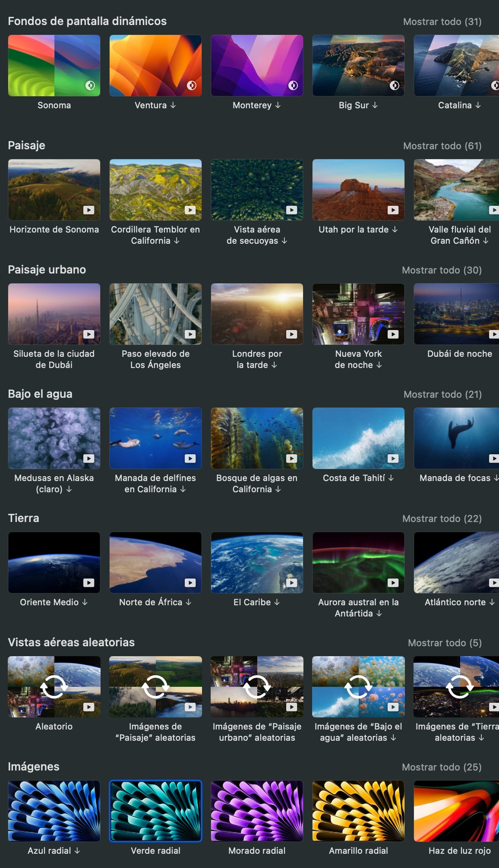Choose Cordillera Temblor en California thumbnail
Screen dimensions: 499x868
[x=155, y=190]
